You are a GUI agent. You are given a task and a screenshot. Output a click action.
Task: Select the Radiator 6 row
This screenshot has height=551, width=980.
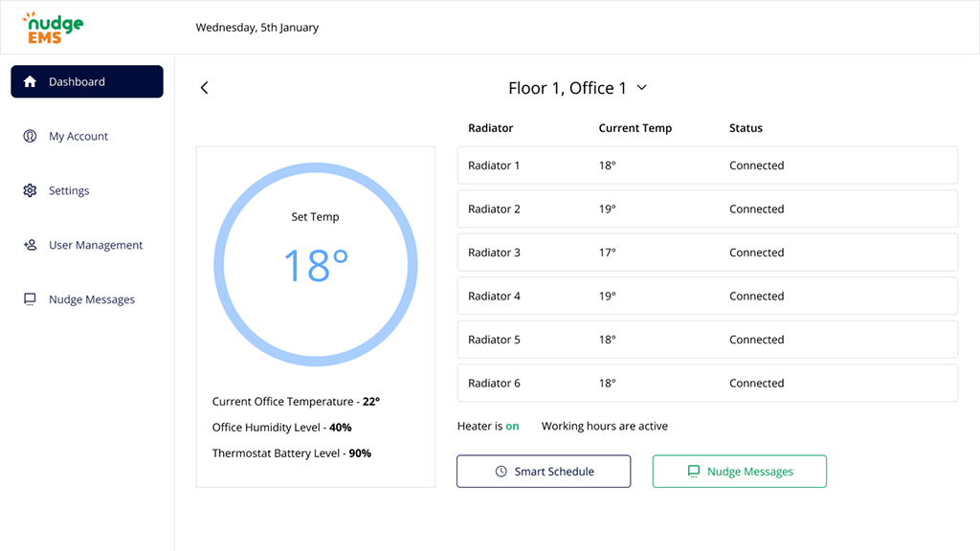click(707, 384)
